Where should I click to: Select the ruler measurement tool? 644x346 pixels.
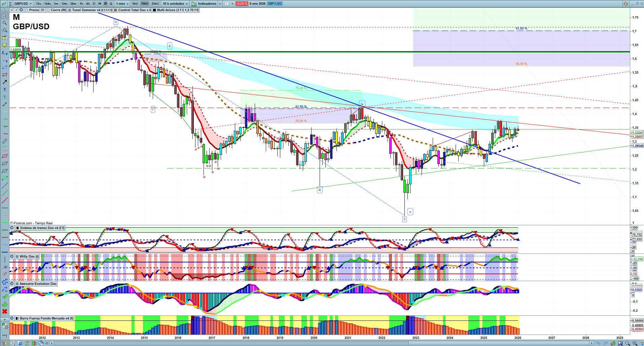[x=5, y=141]
